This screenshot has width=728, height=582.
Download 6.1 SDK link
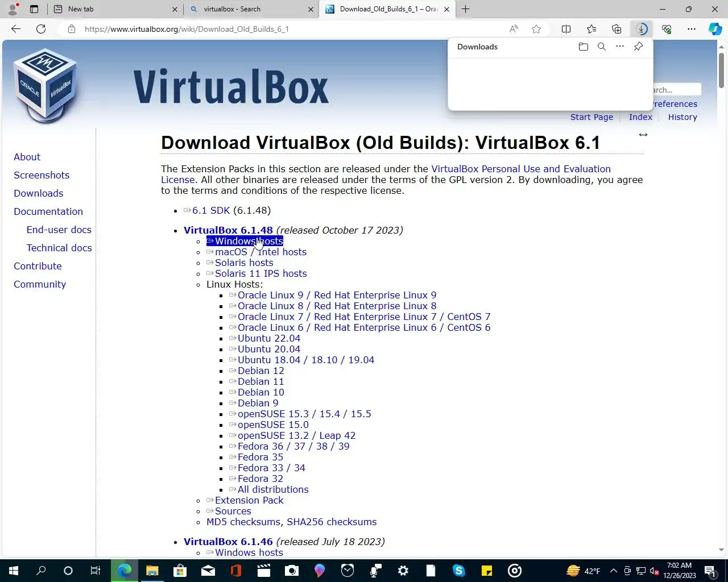pos(211,210)
